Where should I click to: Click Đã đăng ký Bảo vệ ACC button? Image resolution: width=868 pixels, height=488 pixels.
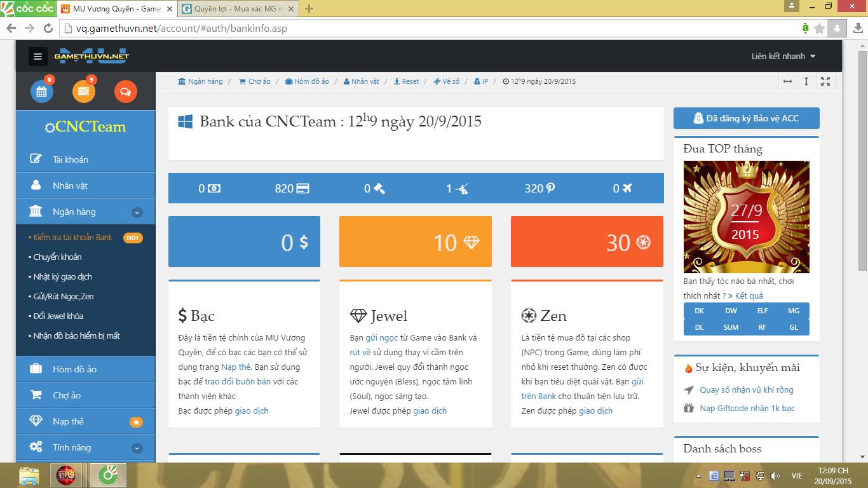[x=747, y=118]
